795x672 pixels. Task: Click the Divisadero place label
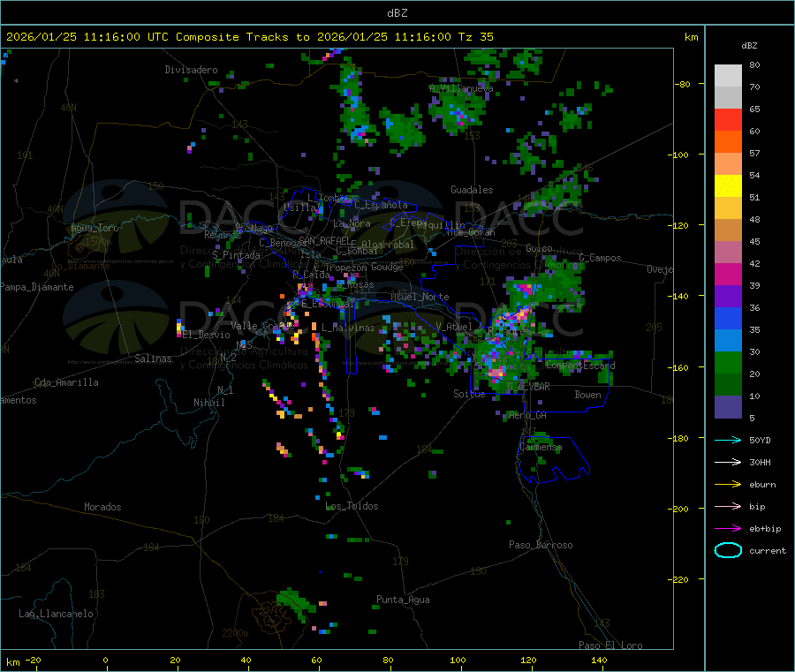pos(191,70)
